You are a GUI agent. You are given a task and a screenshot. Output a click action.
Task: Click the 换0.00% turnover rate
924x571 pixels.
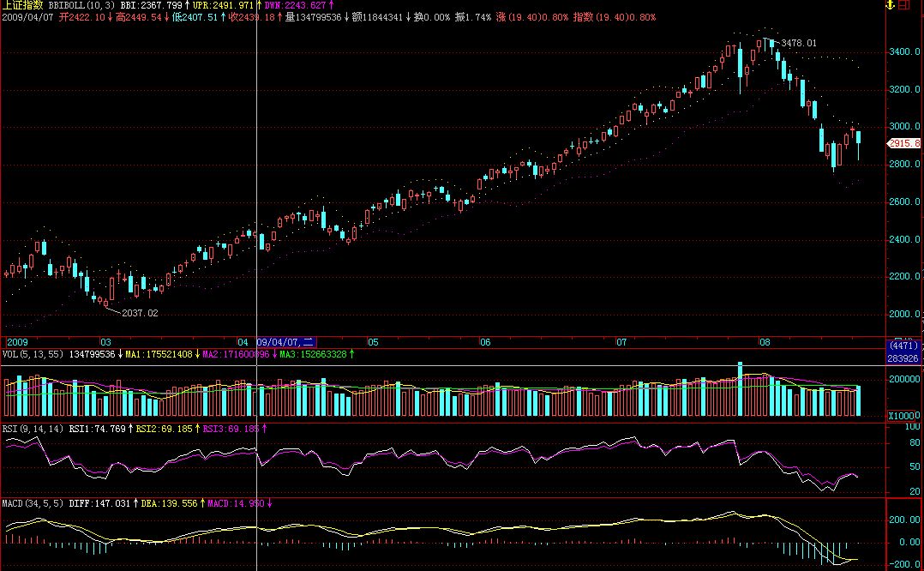pyautogui.click(x=432, y=18)
